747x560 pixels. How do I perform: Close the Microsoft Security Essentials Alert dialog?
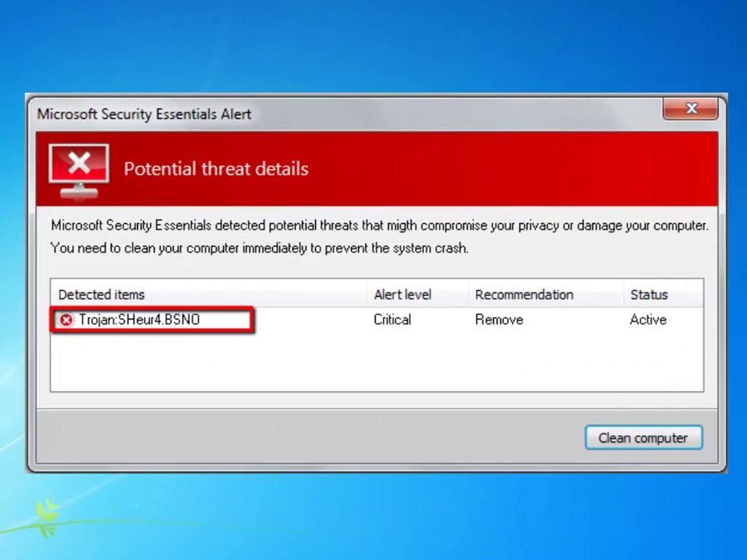tap(691, 109)
